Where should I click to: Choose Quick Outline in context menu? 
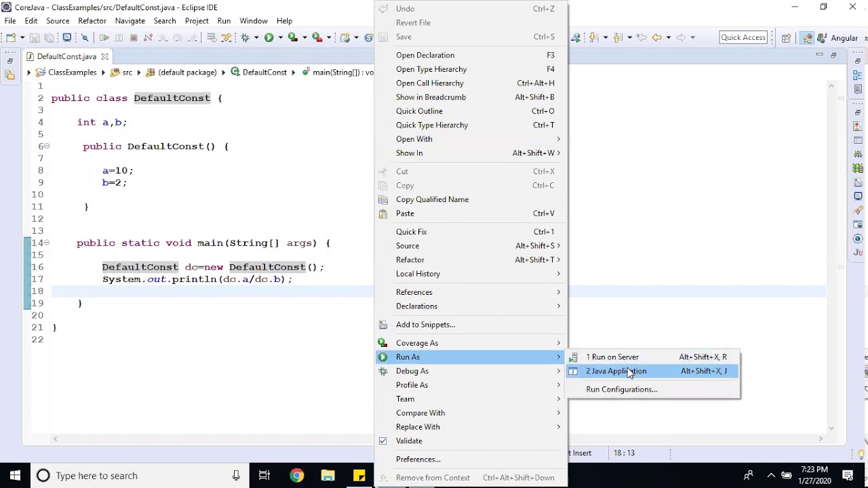[471, 111]
